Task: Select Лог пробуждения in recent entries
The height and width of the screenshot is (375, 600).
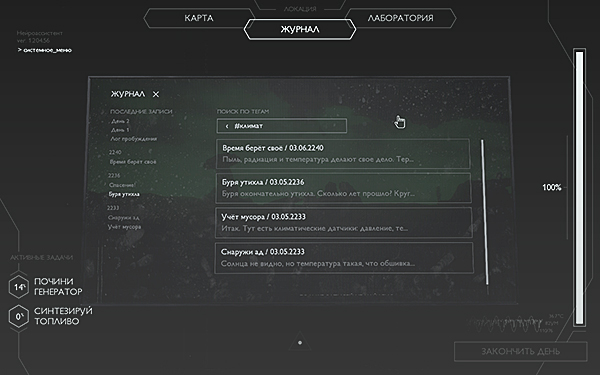Action: [x=134, y=139]
